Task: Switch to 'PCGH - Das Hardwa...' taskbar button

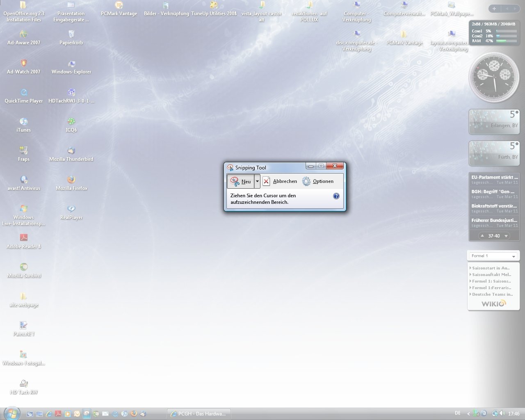Action: coord(199,414)
